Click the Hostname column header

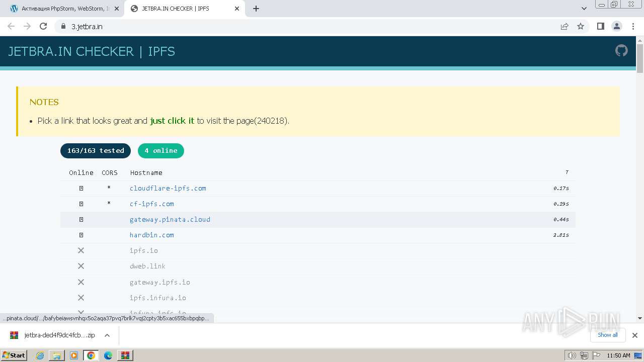pyautogui.click(x=146, y=172)
